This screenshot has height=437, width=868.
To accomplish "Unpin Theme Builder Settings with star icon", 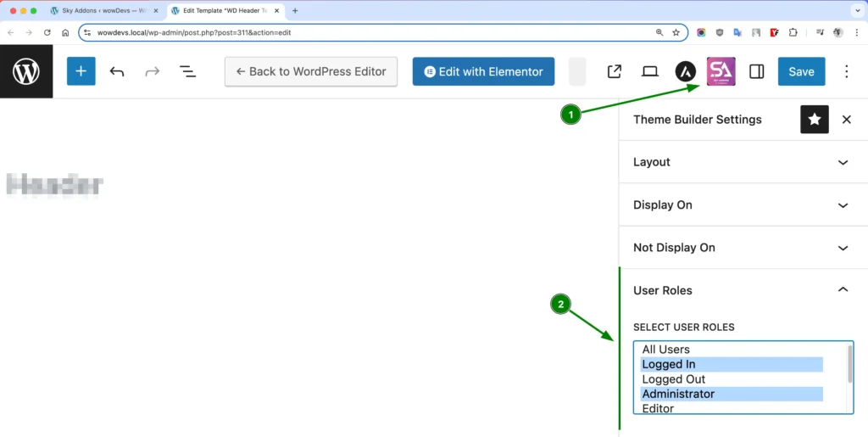I will [x=815, y=119].
